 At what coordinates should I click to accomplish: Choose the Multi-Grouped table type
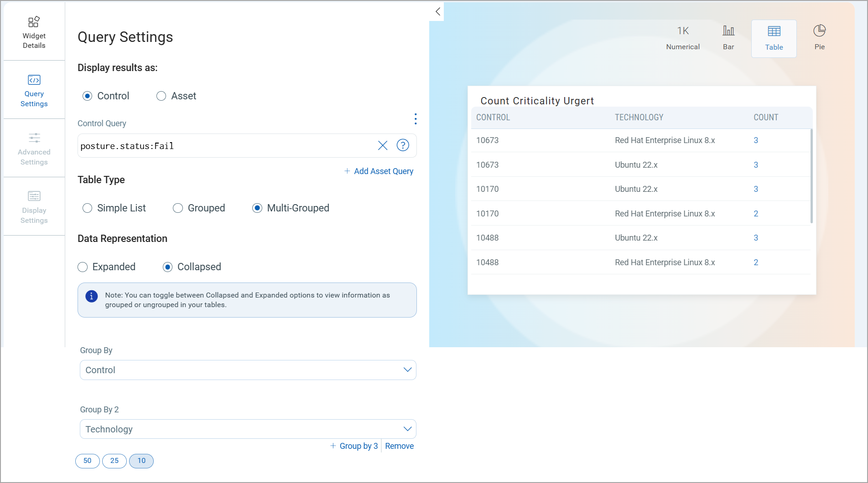(291, 208)
